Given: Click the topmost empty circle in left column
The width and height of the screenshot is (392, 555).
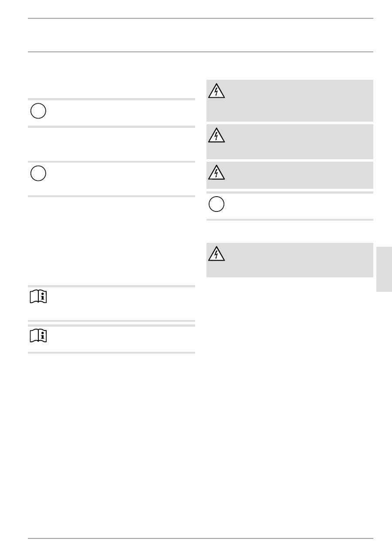Looking at the screenshot, I should tap(38, 111).
